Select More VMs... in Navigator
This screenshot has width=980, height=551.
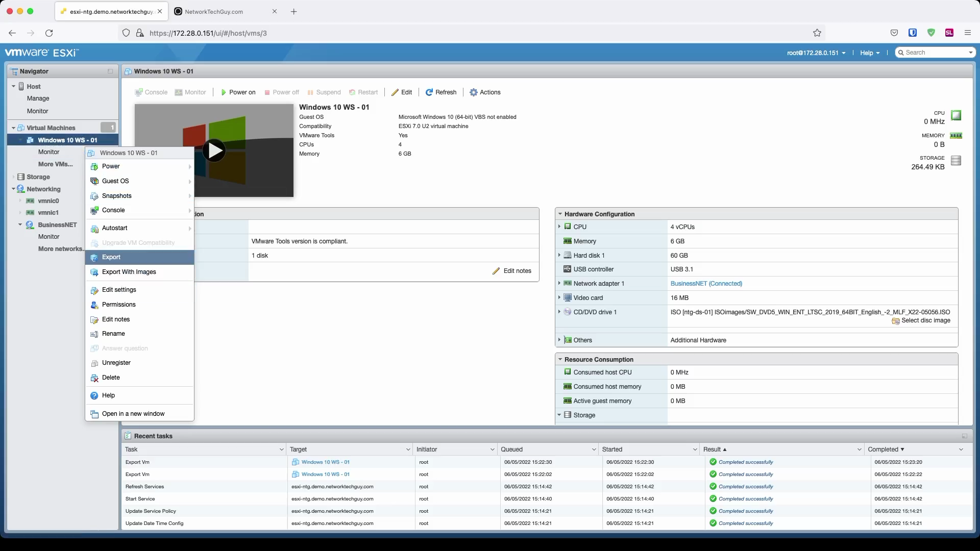55,164
